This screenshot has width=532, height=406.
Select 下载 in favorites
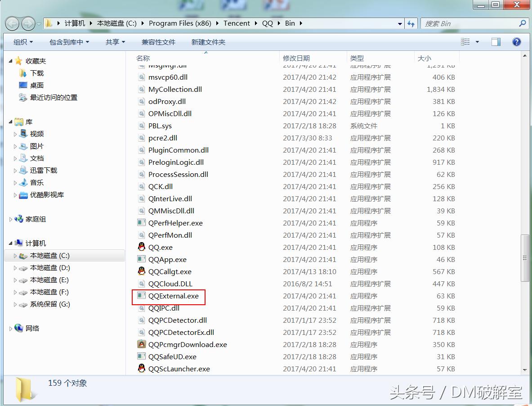pyautogui.click(x=37, y=73)
